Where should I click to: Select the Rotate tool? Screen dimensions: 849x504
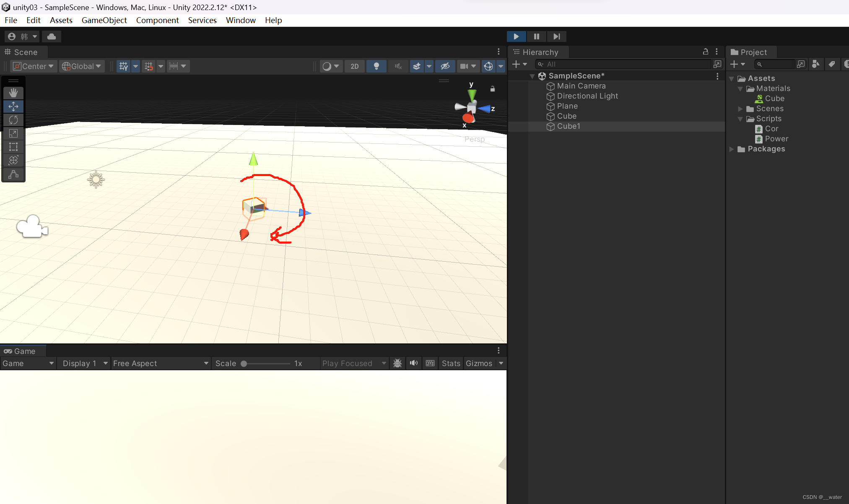(13, 120)
